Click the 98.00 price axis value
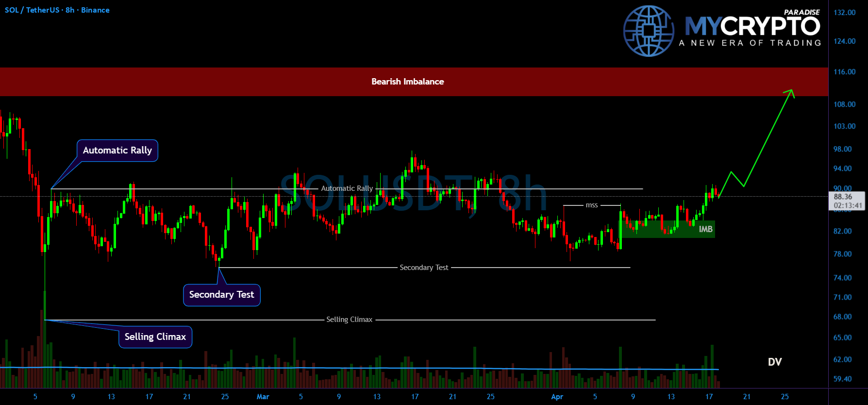This screenshot has height=405, width=868. [843, 149]
